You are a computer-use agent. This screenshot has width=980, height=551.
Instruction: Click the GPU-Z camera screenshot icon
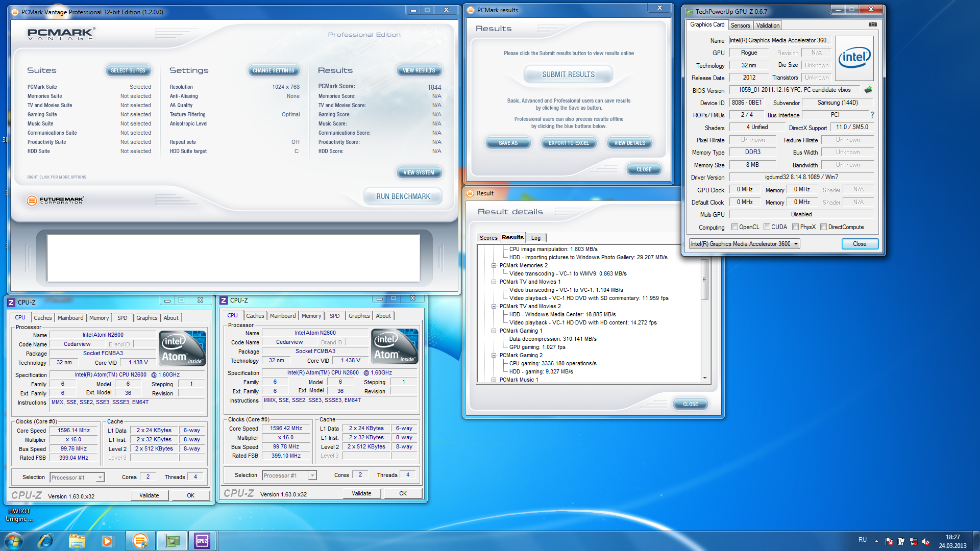pyautogui.click(x=872, y=24)
